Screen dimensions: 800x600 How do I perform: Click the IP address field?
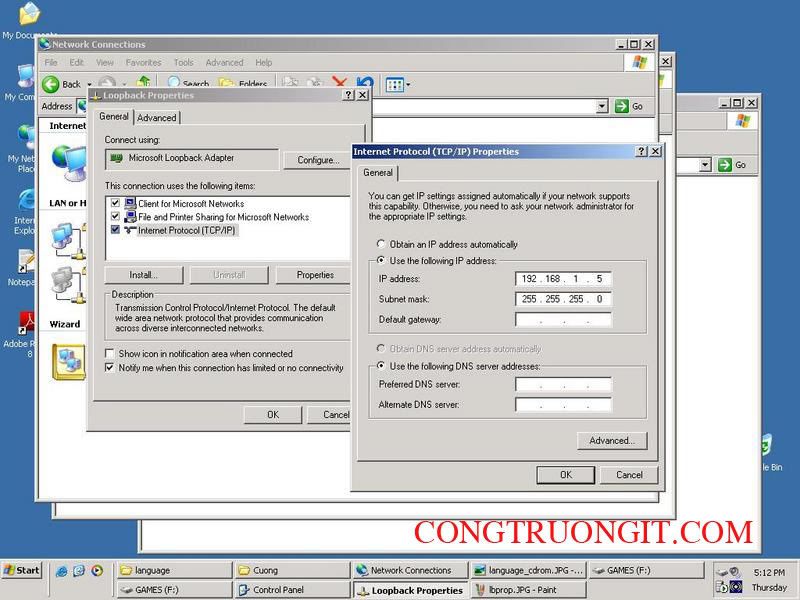tap(563, 279)
